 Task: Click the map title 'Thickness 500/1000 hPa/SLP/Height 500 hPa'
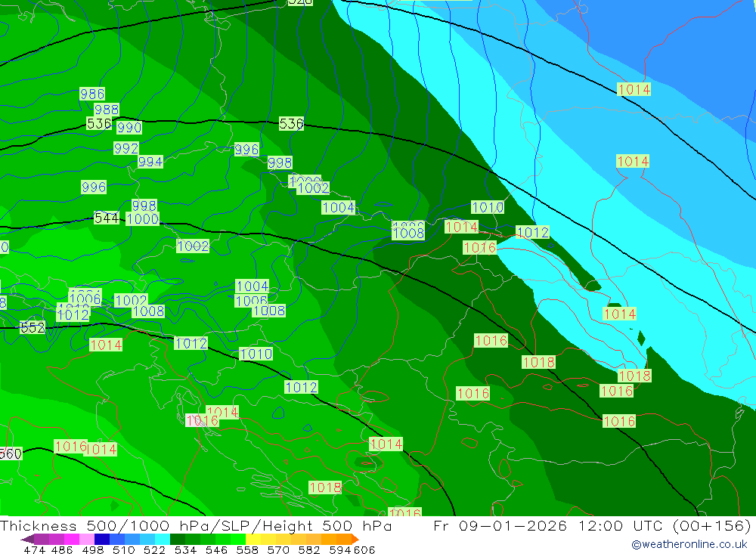(196, 525)
